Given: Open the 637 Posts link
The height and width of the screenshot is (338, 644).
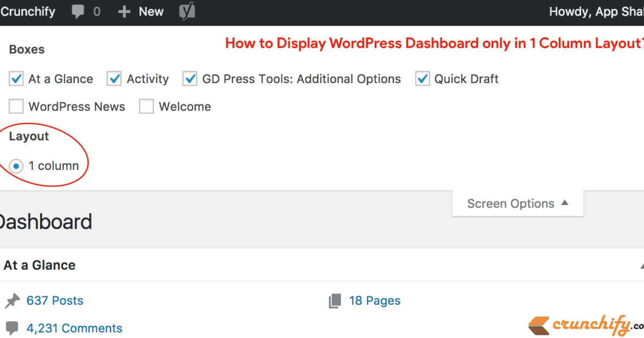Looking at the screenshot, I should point(55,301).
